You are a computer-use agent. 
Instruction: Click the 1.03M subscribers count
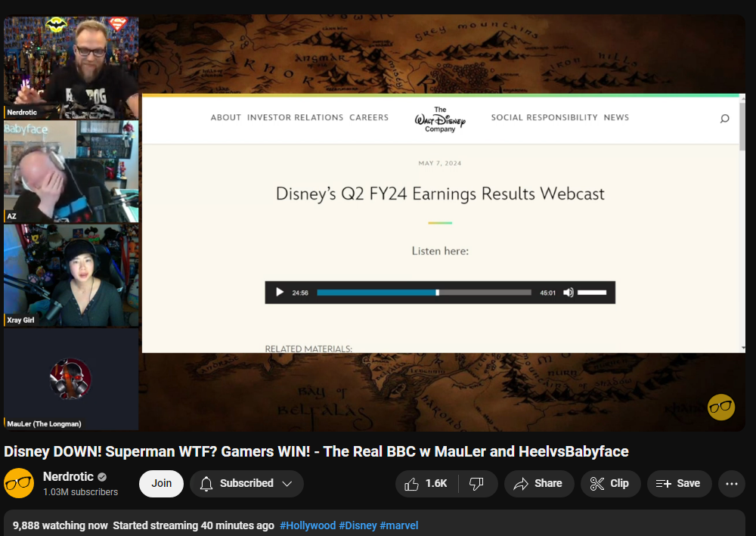point(81,492)
